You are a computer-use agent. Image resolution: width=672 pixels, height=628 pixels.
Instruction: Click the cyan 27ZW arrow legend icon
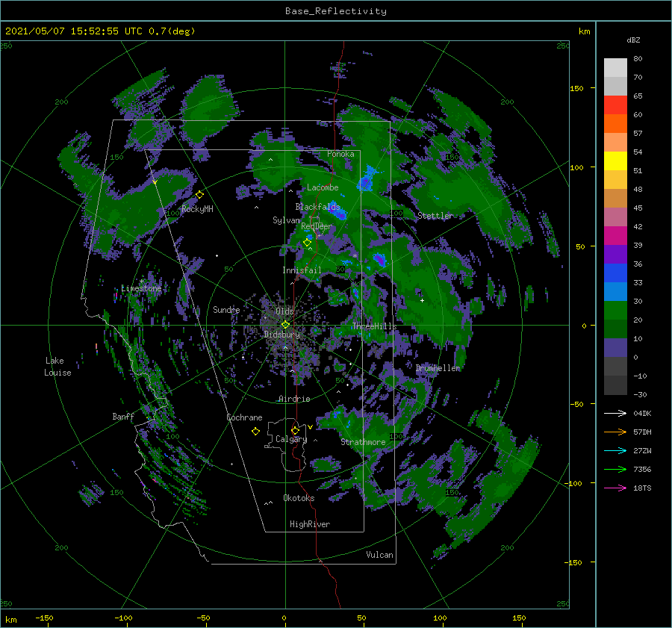615,450
